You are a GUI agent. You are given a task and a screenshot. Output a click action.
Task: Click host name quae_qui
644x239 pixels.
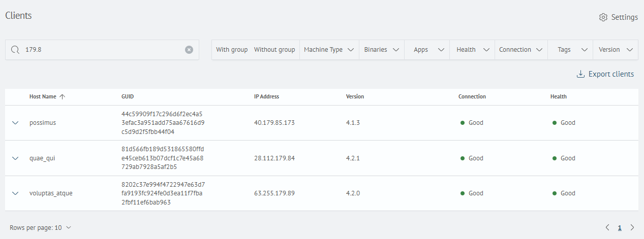42,158
